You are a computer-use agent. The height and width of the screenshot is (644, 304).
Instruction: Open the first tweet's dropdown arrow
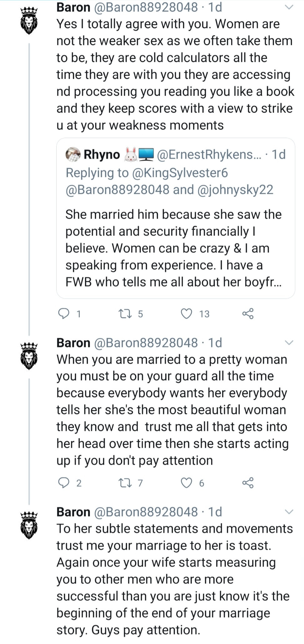point(289,7)
